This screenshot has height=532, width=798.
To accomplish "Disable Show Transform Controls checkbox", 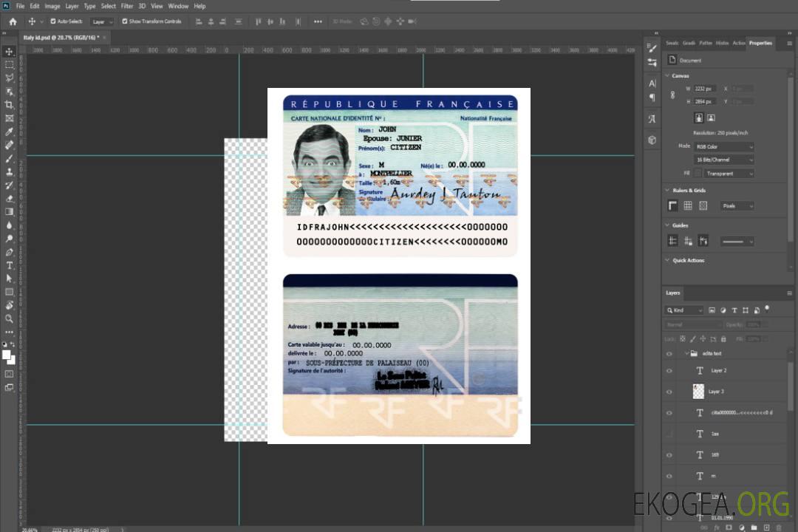I will click(x=125, y=21).
